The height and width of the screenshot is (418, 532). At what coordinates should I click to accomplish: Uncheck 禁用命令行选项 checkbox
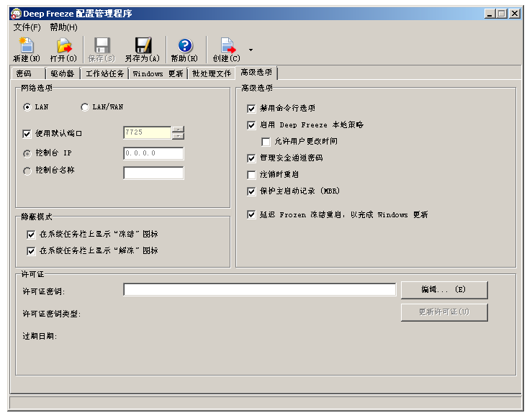[x=251, y=108]
